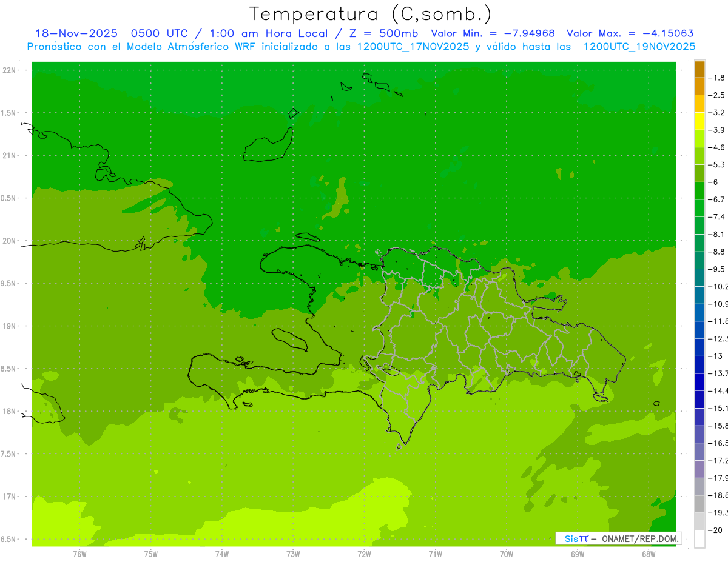Click the "76W" longitude axis label
This screenshot has width=728, height=562.
[79, 554]
